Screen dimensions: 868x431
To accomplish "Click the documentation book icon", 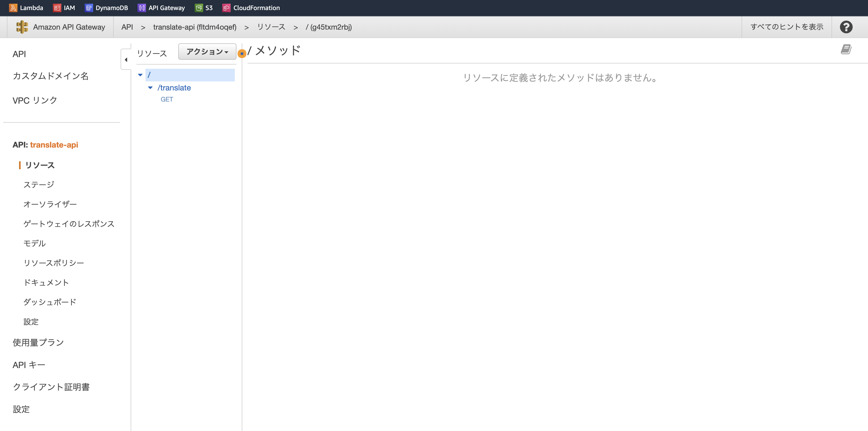I will (846, 49).
